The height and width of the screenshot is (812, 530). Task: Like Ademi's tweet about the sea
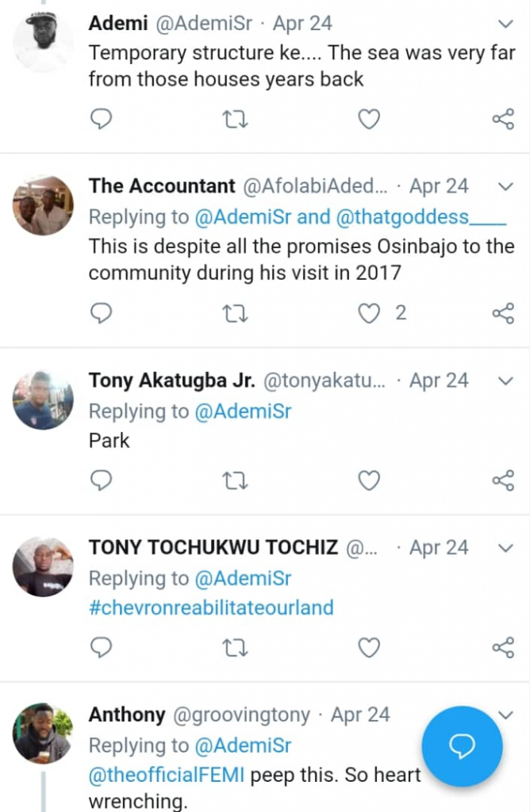click(369, 120)
